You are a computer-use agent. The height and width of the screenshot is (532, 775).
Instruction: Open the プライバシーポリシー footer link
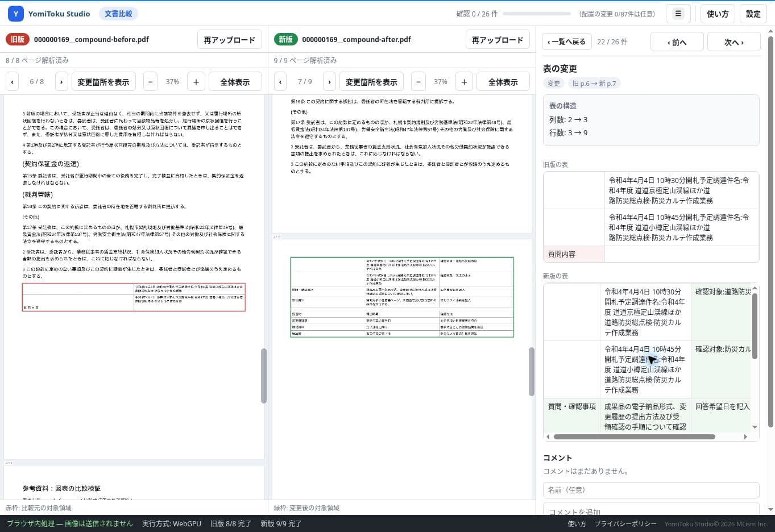click(625, 524)
